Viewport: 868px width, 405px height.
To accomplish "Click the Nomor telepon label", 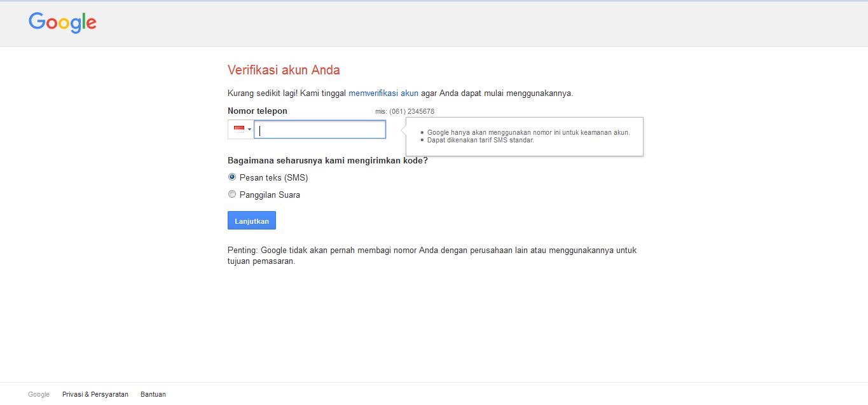I will (x=258, y=111).
